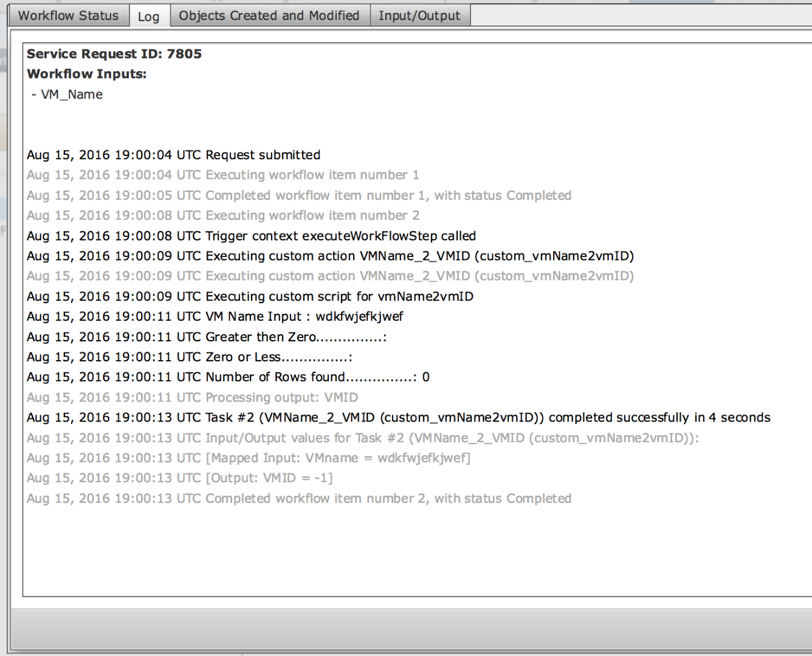Screen dimensions: 812x656
Task: Select the Request submitted log line
Action: pos(174,155)
